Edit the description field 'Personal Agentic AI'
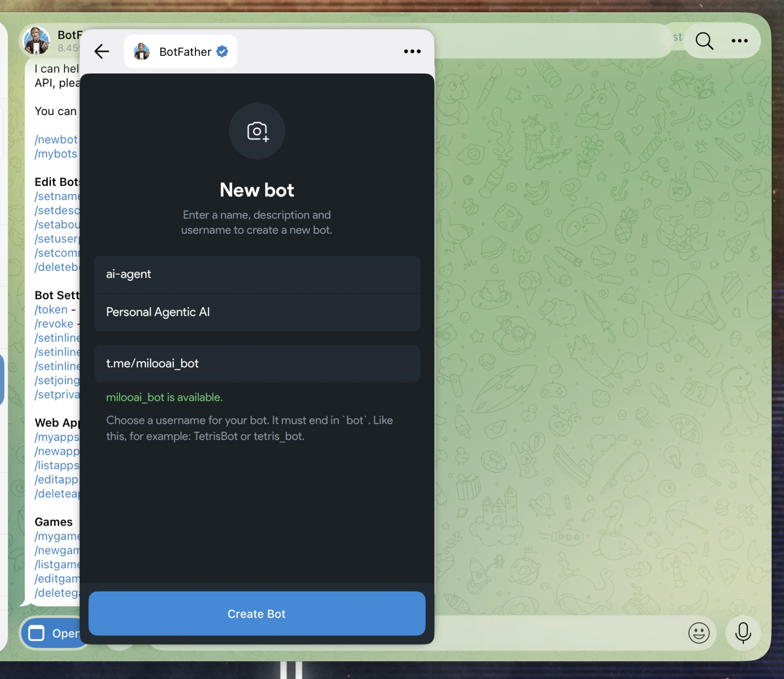This screenshot has height=679, width=784. (x=257, y=313)
